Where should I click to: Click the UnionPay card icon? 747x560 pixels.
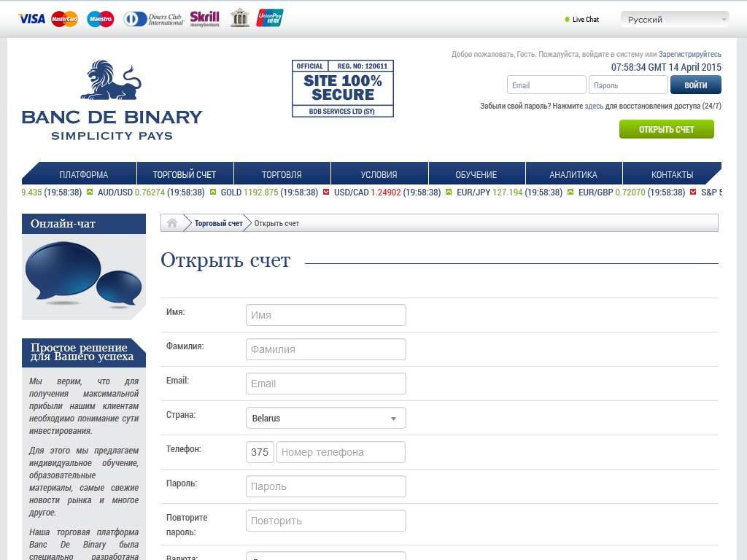pos(270,18)
